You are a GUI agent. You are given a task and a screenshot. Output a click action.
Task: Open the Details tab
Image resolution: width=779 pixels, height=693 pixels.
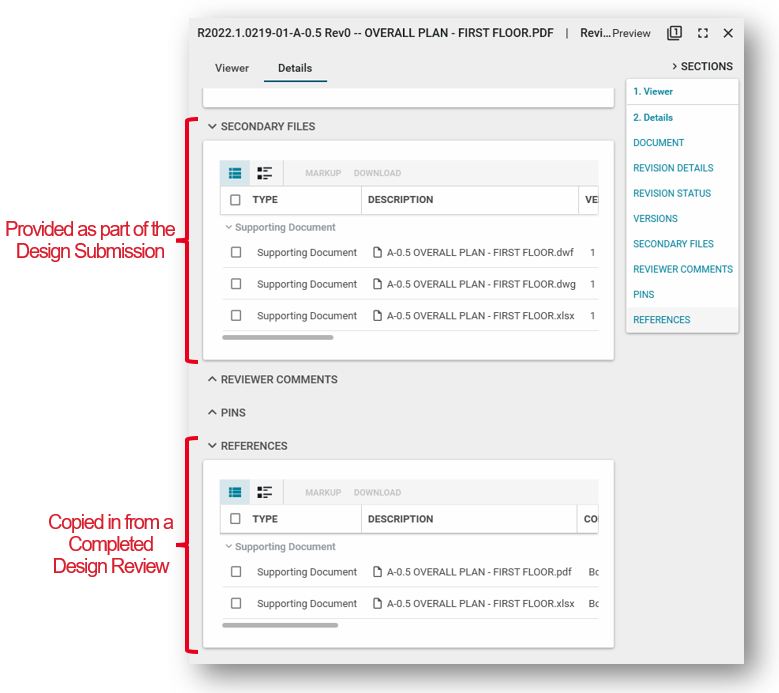(295, 68)
